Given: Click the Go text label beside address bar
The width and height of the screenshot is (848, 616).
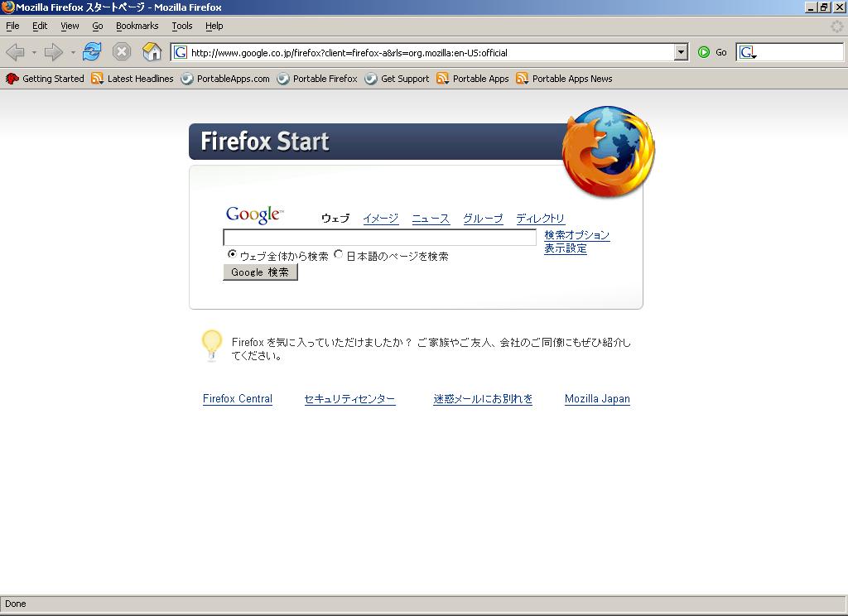Looking at the screenshot, I should coord(721,52).
